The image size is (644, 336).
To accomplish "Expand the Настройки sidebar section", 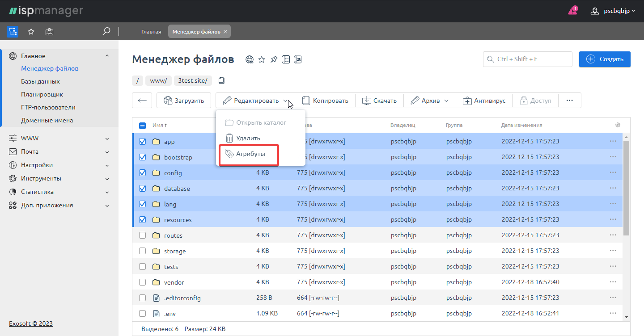I will 107,165.
